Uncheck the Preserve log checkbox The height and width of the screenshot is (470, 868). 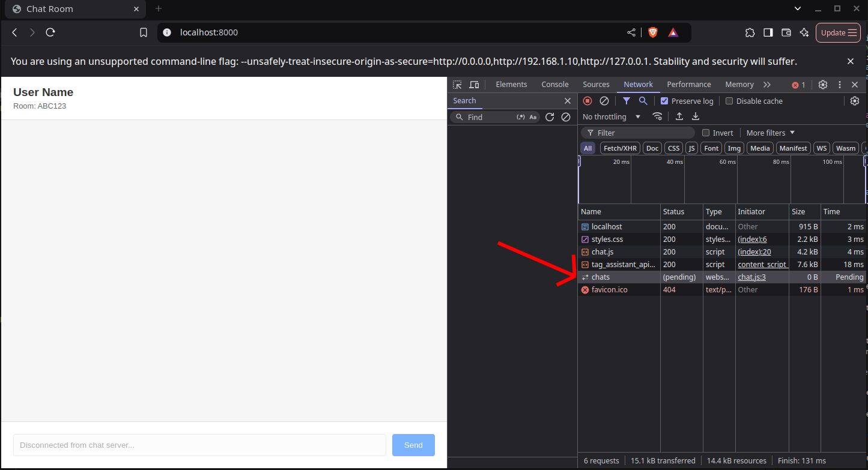(664, 101)
